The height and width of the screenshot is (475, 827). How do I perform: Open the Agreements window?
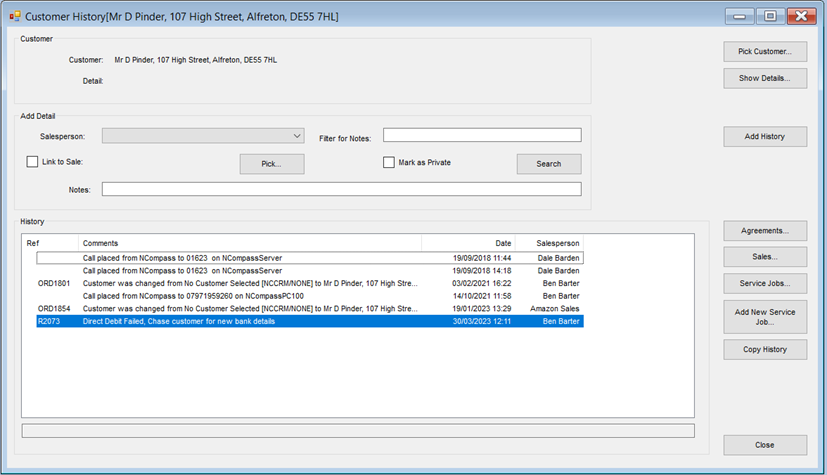765,231
